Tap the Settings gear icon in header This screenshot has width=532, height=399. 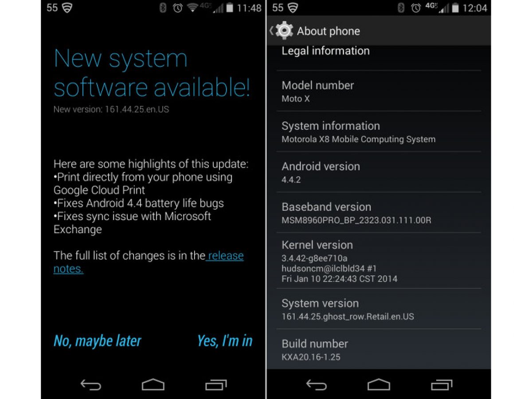click(x=284, y=31)
